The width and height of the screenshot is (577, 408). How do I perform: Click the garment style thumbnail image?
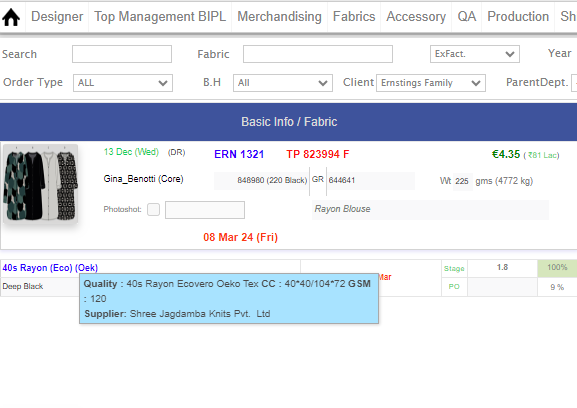click(40, 184)
